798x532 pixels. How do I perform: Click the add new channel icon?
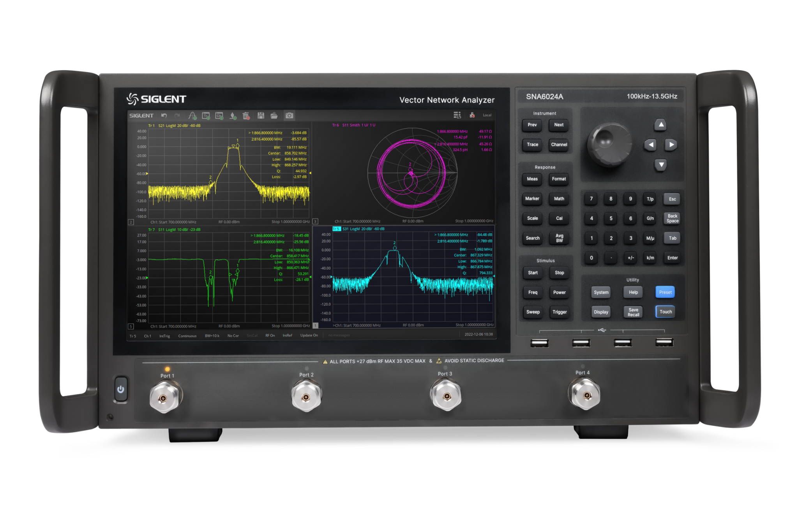[219, 116]
